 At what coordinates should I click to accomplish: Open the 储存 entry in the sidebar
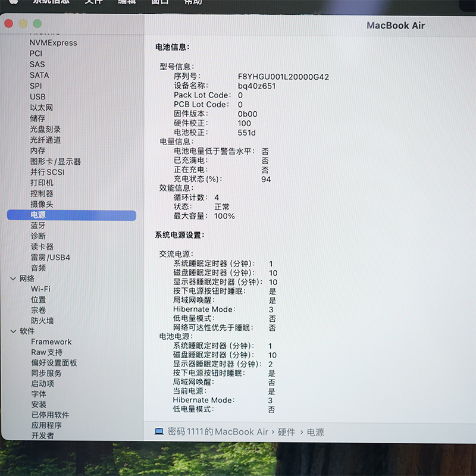pyautogui.click(x=37, y=118)
